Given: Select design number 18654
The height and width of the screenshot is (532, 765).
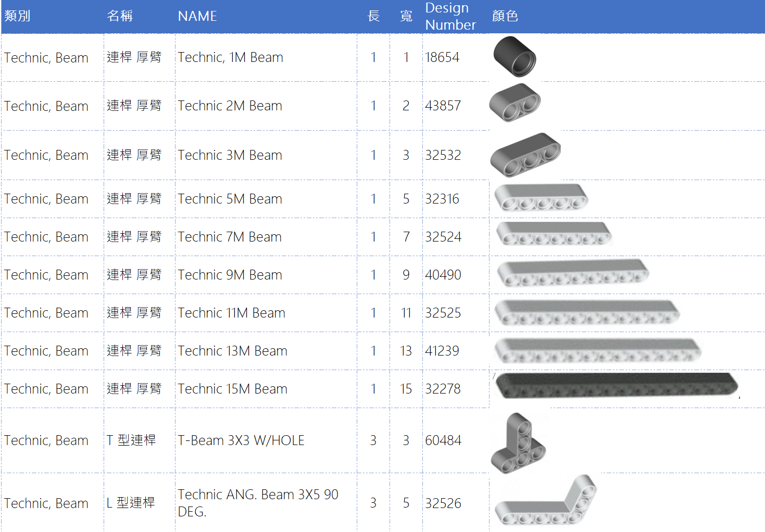Looking at the screenshot, I should (x=442, y=57).
